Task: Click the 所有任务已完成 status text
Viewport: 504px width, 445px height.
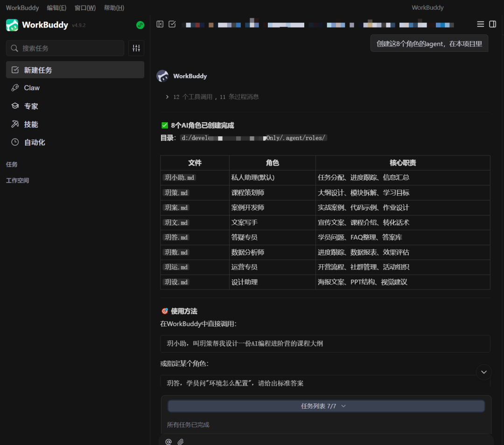Action: (188, 425)
